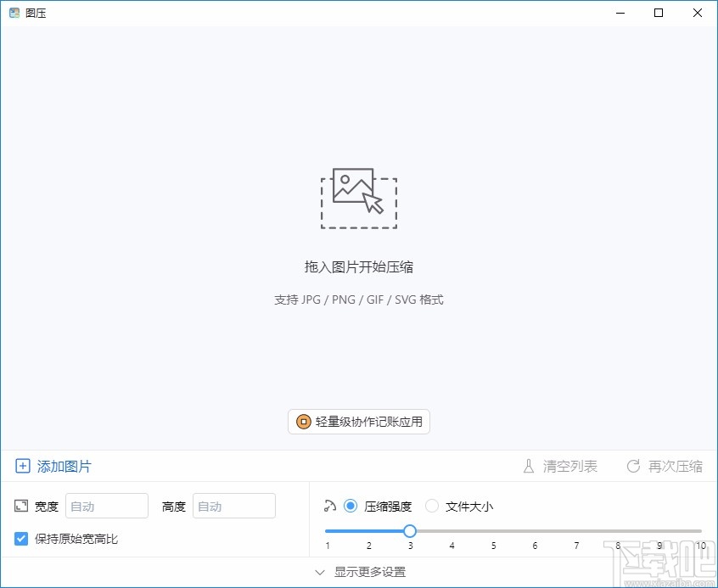Click the 图压 app icon in title bar

click(13, 13)
